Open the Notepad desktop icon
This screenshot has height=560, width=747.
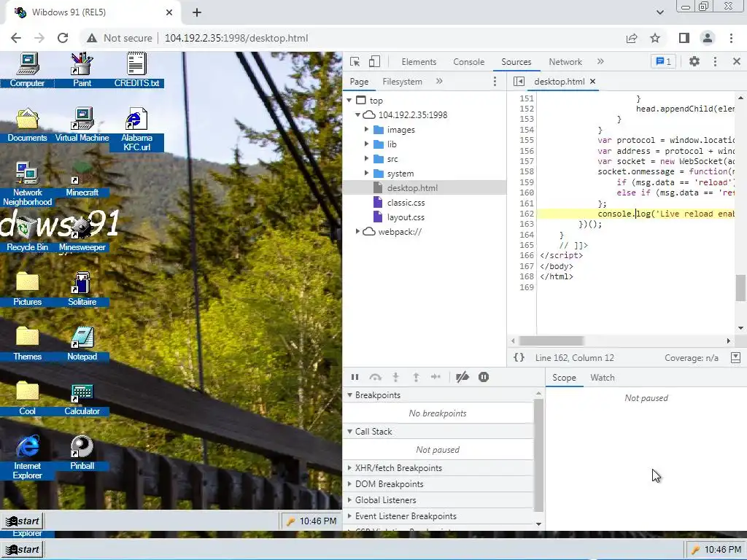pos(82,343)
